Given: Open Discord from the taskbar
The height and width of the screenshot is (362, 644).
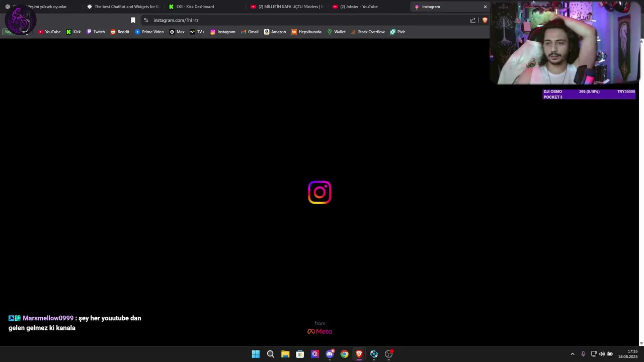Looking at the screenshot, I should [330, 354].
